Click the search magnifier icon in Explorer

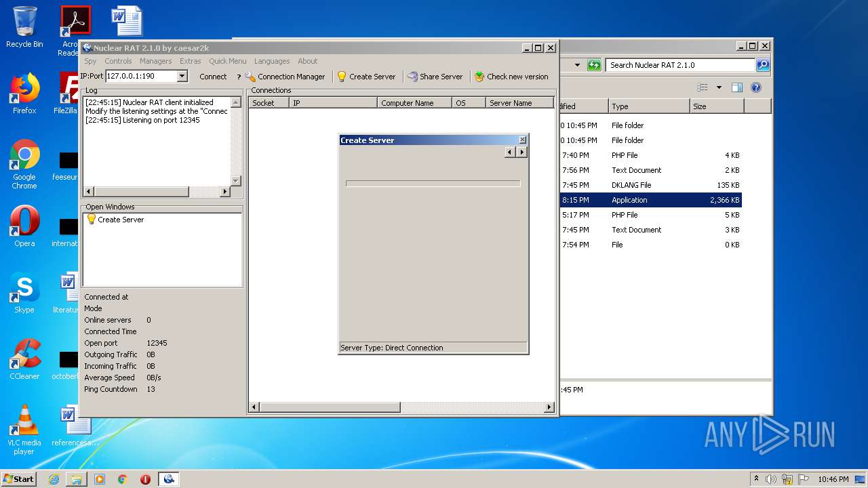click(x=763, y=65)
